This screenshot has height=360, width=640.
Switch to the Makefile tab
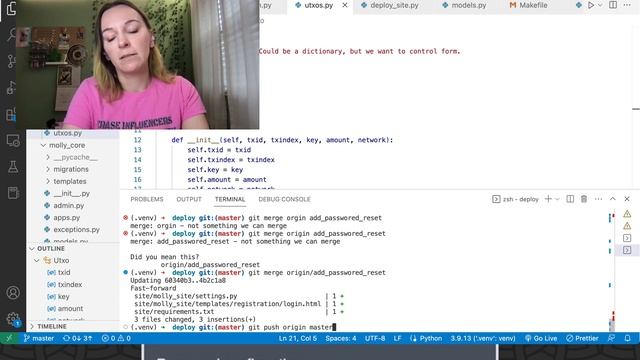tap(529, 5)
